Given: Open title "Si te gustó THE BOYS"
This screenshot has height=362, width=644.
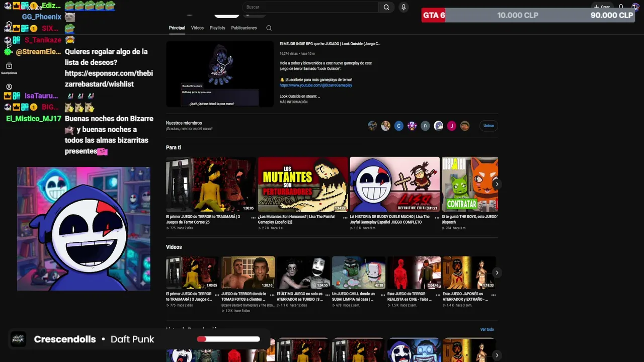Looking at the screenshot, I should point(470,219).
